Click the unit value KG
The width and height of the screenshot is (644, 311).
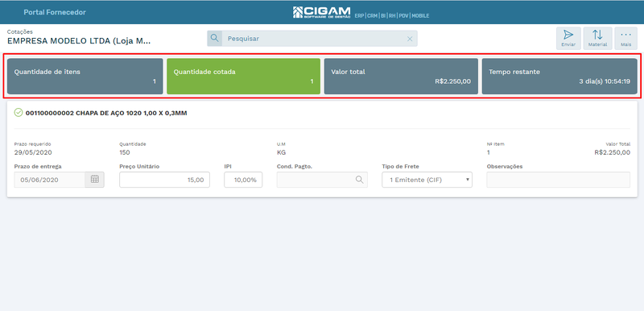[x=281, y=152]
